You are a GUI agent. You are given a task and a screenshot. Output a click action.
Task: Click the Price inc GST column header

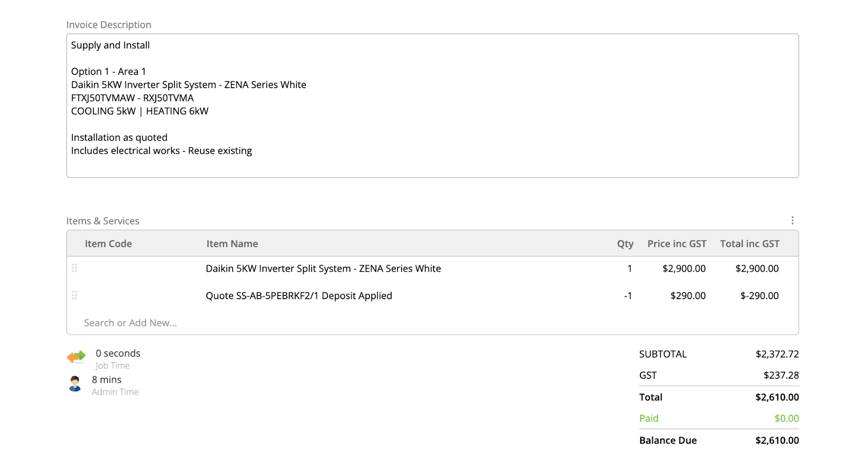pos(677,244)
